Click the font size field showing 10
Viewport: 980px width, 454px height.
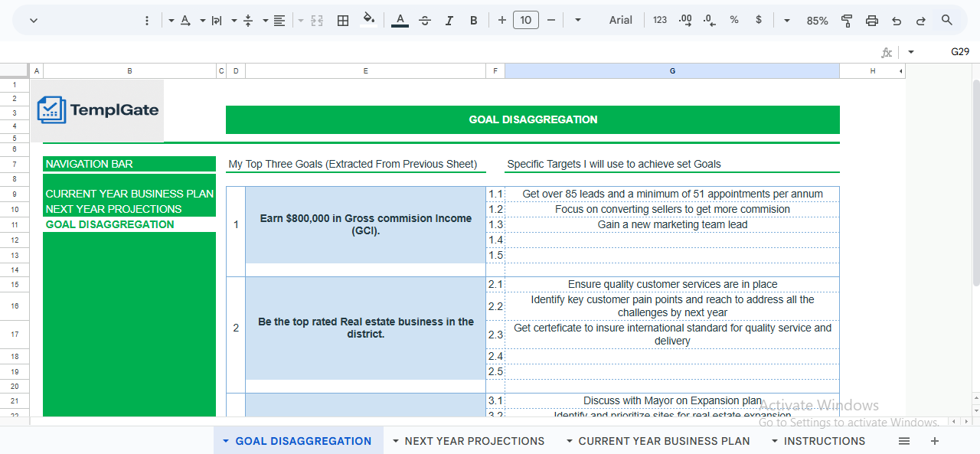click(x=525, y=21)
